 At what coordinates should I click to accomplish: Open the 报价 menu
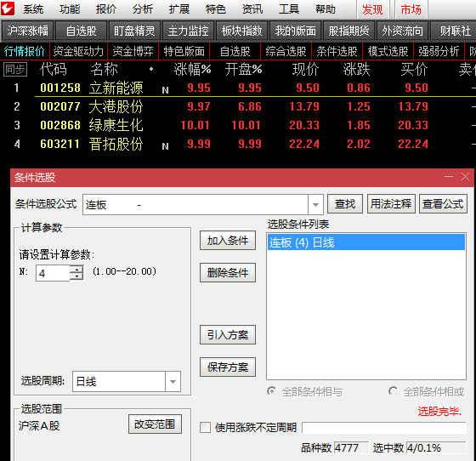pos(106,9)
